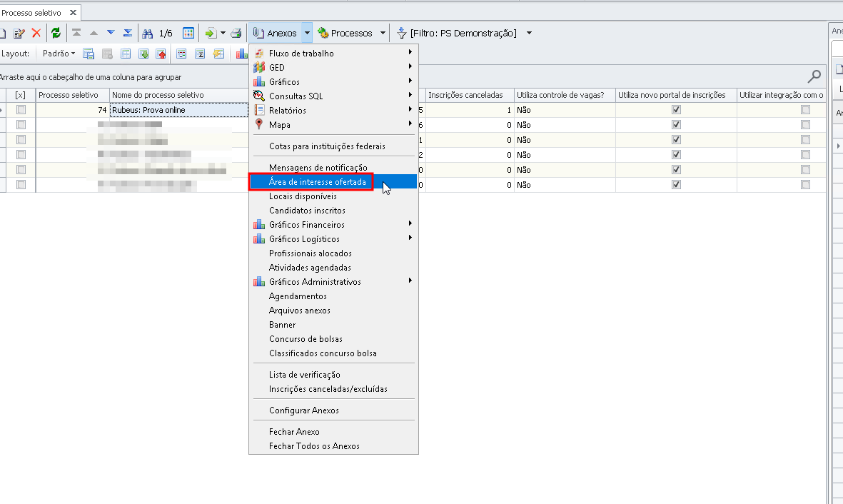Click the grouping panel grid icon
843x504 pixels.
click(181, 54)
